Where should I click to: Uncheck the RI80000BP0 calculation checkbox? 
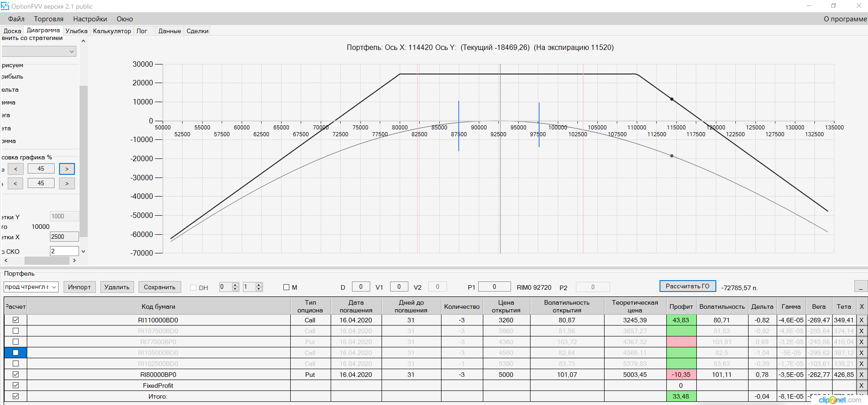15,375
